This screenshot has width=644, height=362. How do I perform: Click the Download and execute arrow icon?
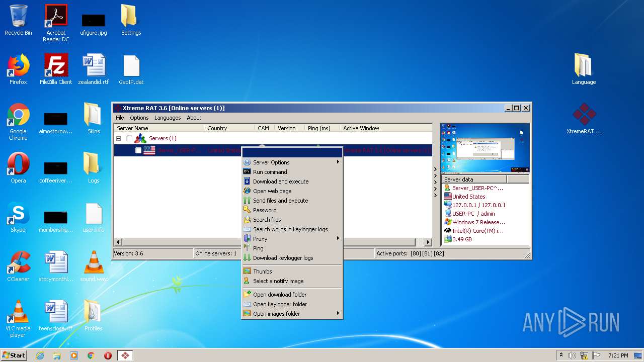click(x=247, y=182)
